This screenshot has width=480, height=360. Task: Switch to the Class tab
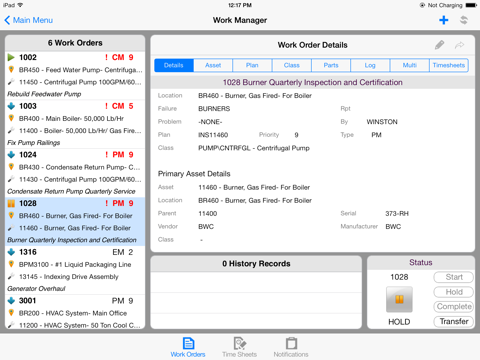[x=292, y=65]
